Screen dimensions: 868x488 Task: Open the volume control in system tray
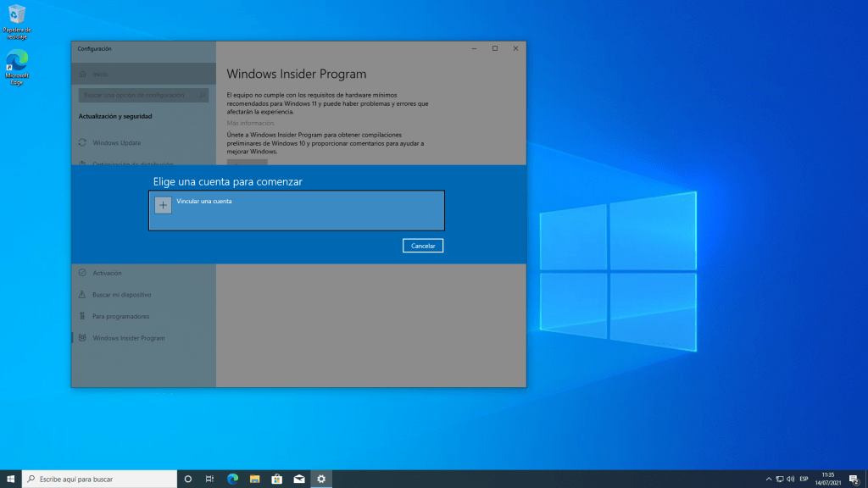coord(790,479)
